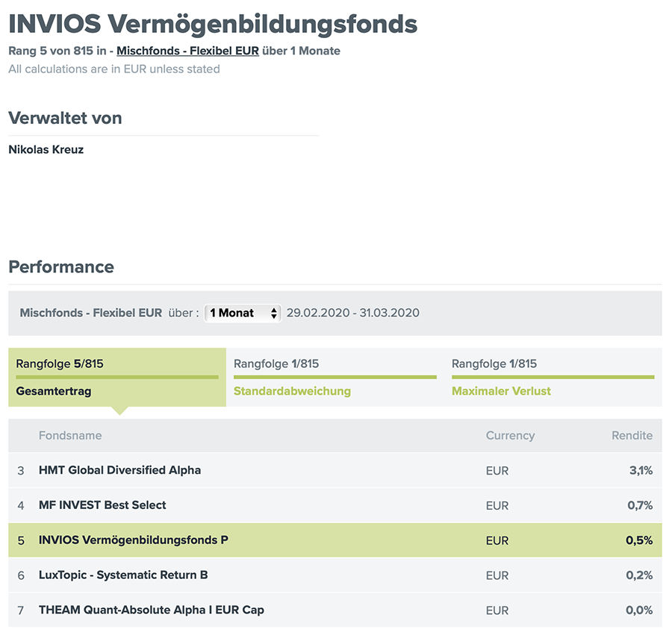
Task: Click EUR currency in LuxTopic row
Action: [x=497, y=575]
